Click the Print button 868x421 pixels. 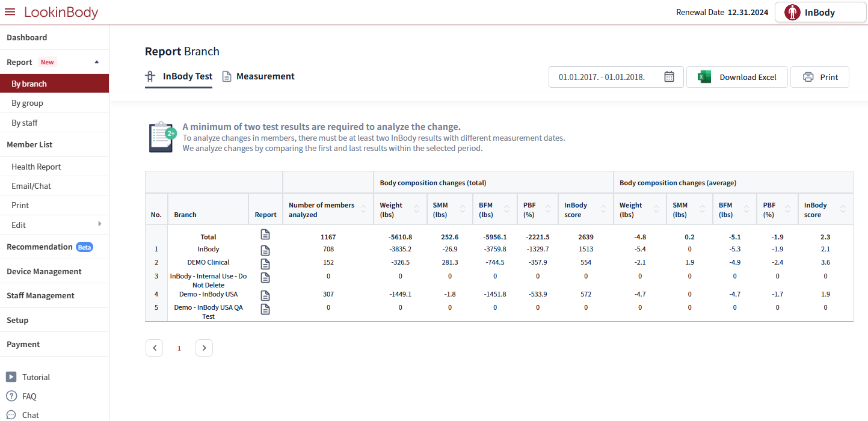tap(820, 77)
